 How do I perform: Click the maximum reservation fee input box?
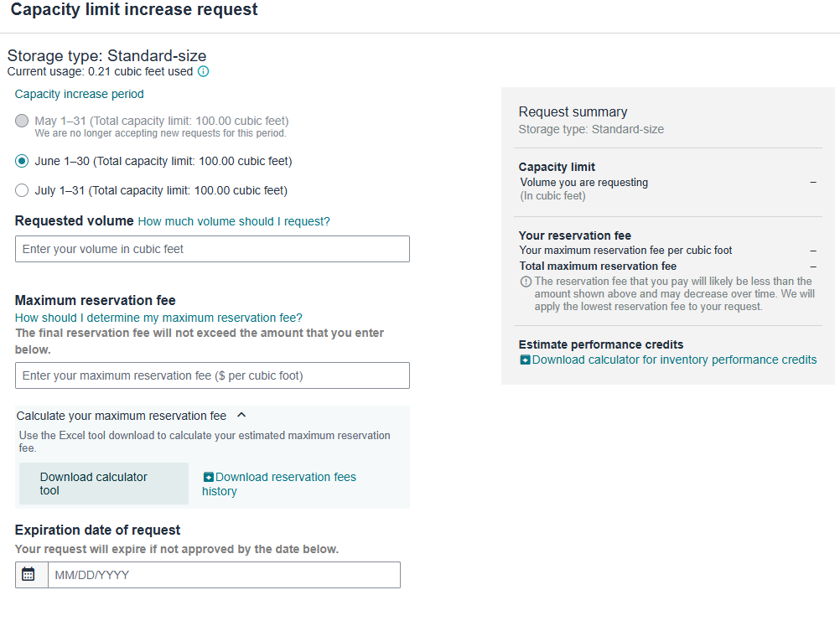tap(212, 375)
